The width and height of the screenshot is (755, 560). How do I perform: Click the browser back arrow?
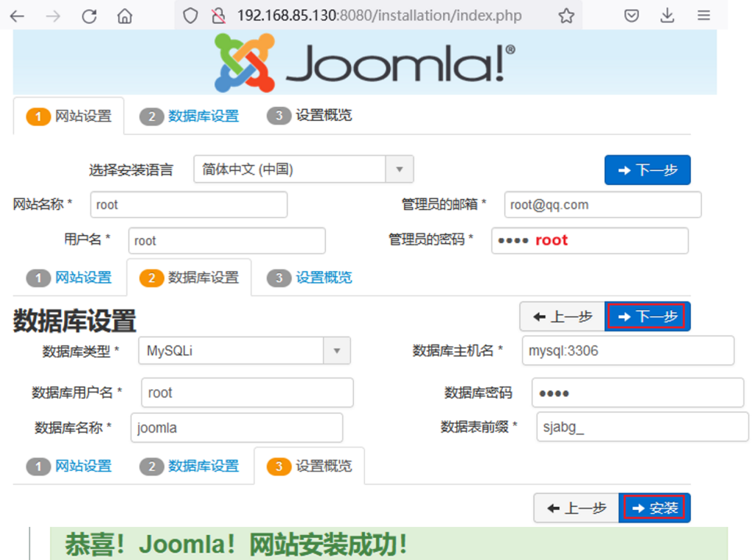point(17,16)
